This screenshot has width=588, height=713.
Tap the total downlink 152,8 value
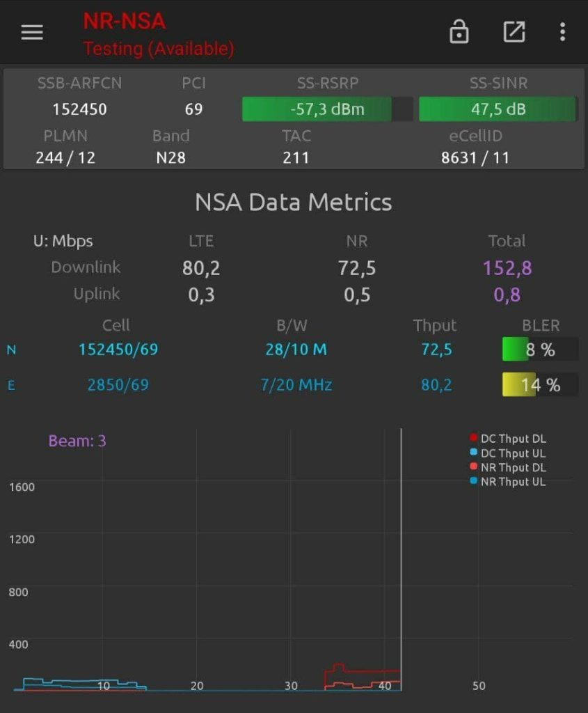507,268
